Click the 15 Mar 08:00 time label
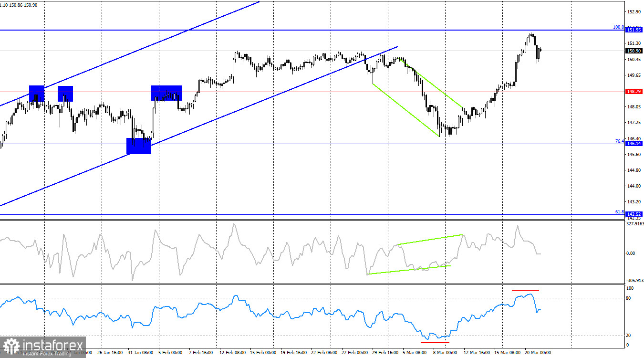The height and width of the screenshot is (358, 644). coord(507,353)
